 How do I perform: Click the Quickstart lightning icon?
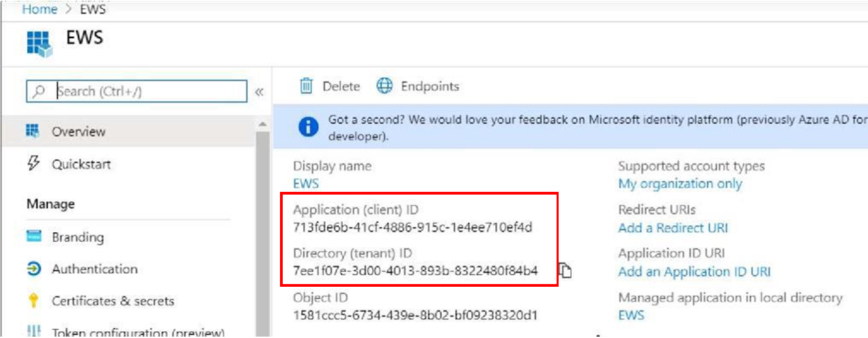[33, 164]
